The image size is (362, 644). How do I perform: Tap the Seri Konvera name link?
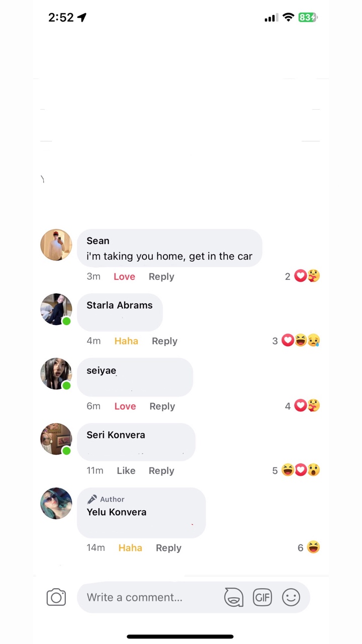click(116, 435)
